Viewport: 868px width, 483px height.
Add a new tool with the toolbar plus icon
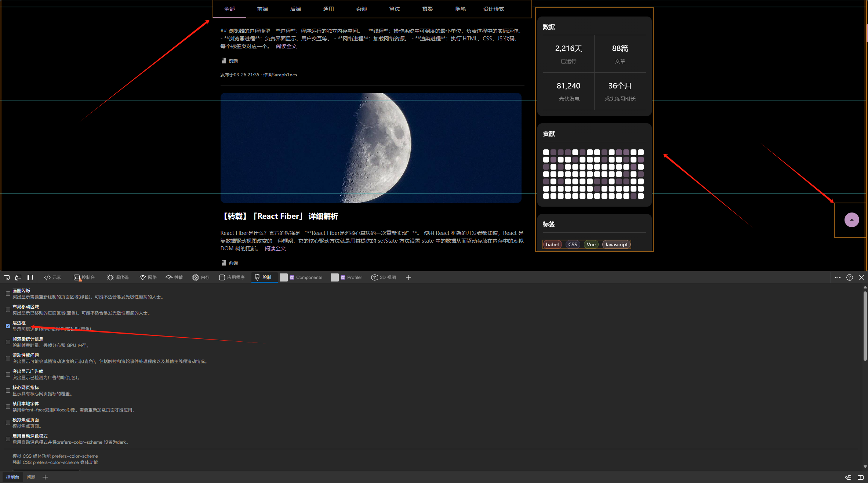coord(408,277)
